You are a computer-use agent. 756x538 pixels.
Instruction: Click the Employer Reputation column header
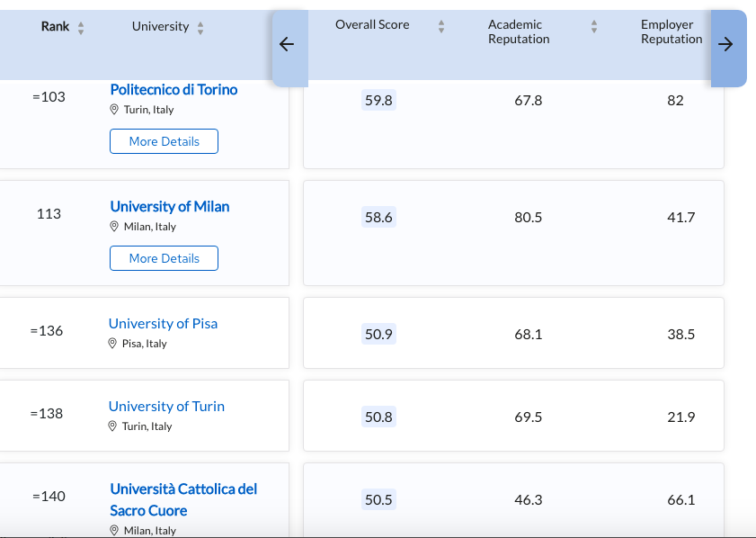point(672,31)
